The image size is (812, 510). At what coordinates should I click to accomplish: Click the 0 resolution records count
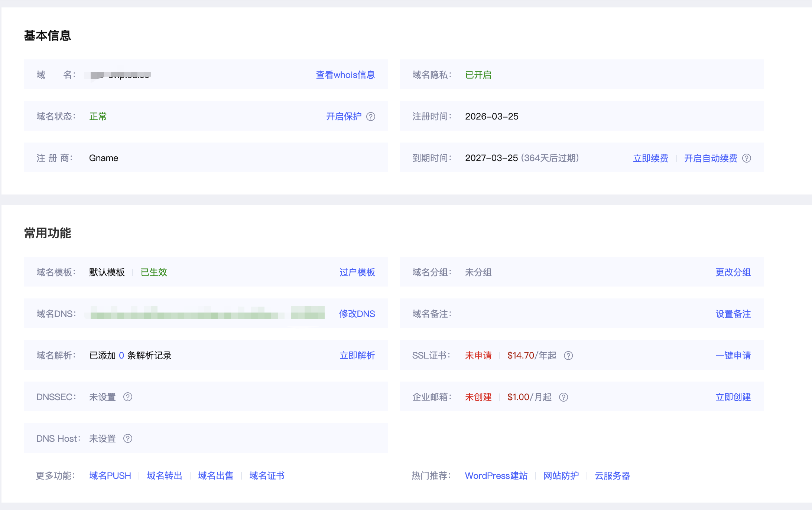tap(121, 355)
